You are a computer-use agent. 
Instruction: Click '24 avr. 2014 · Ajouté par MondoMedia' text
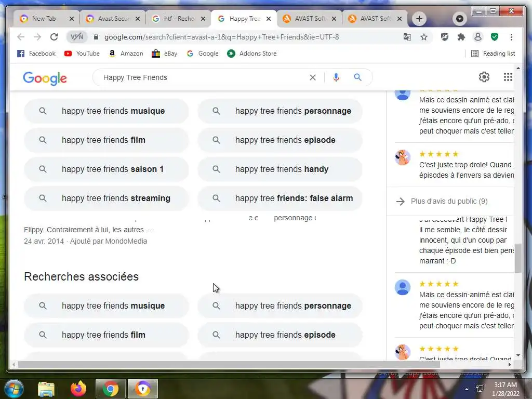85,241
